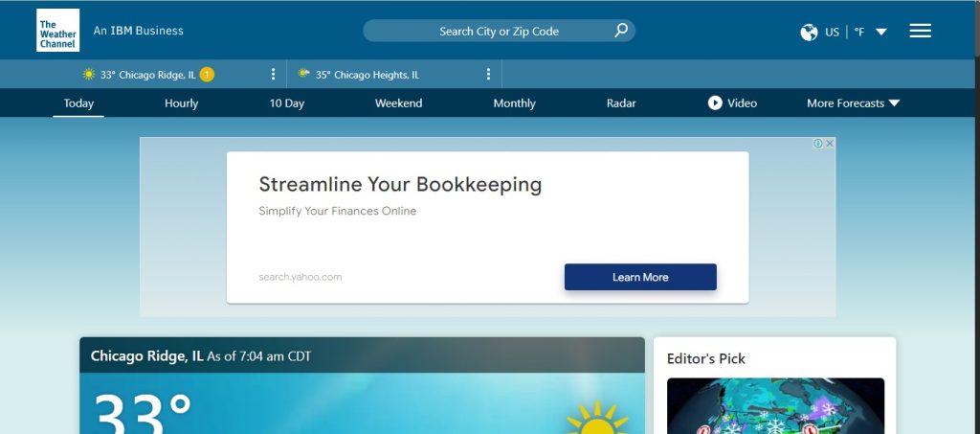Go to the Weekend tab
Screen dimensions: 980x434
(x=399, y=103)
